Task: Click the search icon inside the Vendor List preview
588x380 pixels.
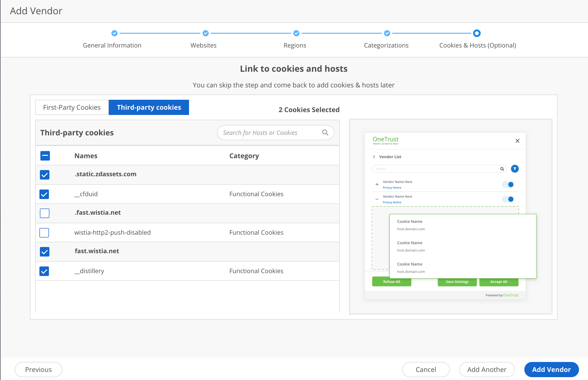Action: (x=502, y=169)
